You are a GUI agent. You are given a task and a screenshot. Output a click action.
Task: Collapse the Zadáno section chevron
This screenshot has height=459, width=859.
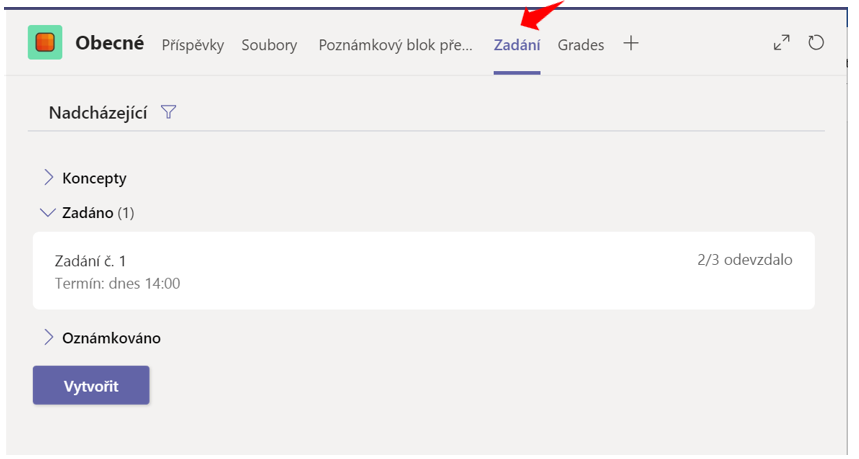click(48, 213)
